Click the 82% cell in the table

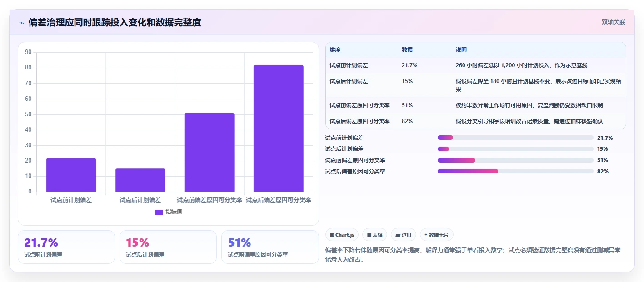407,121
